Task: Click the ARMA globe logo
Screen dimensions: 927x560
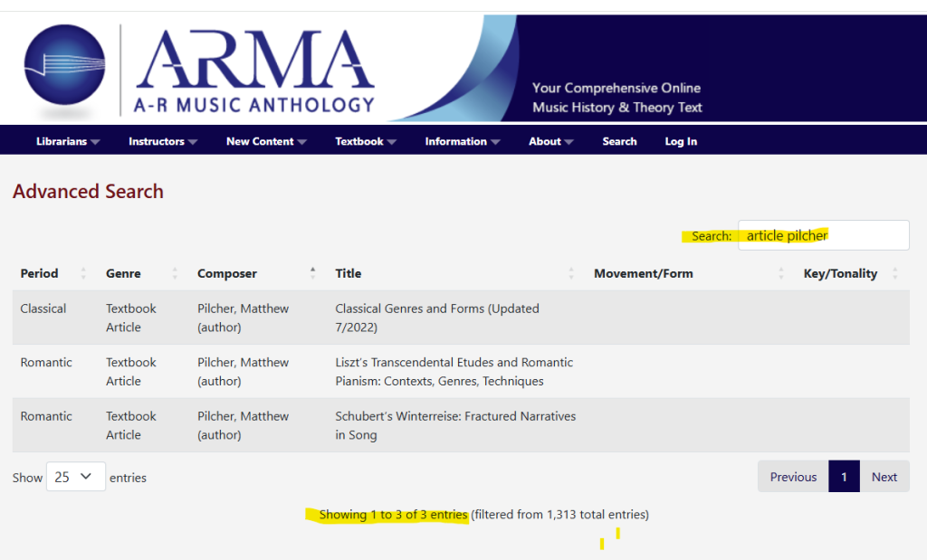Action: pyautogui.click(x=64, y=65)
